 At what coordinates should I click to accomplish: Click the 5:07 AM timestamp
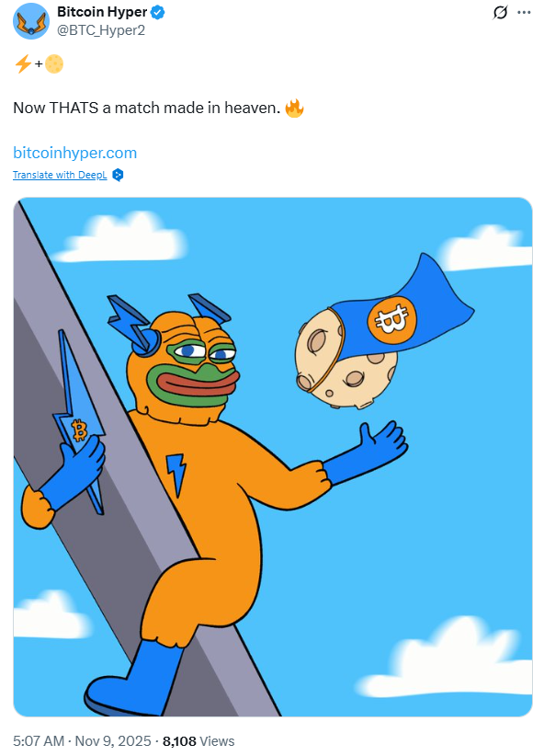click(39, 741)
